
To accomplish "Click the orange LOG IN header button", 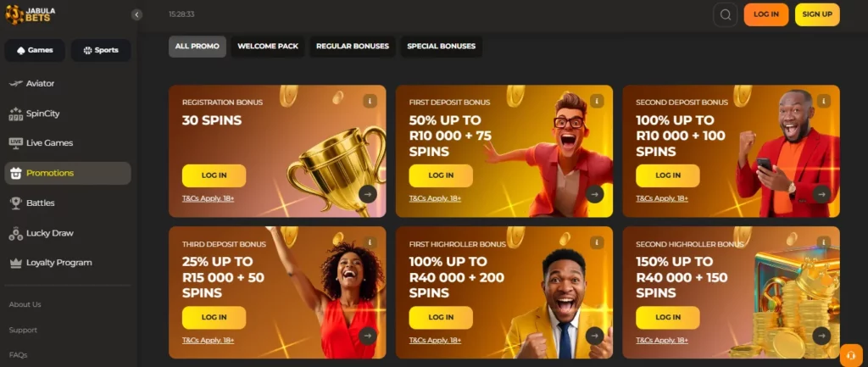I will 766,15.
